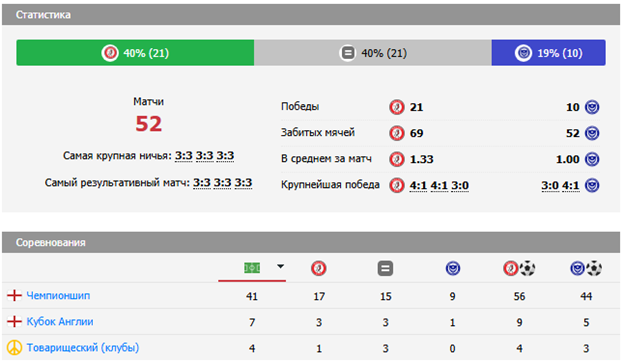
Task: Open the Кубок Англии competition link
Action: coord(60,322)
